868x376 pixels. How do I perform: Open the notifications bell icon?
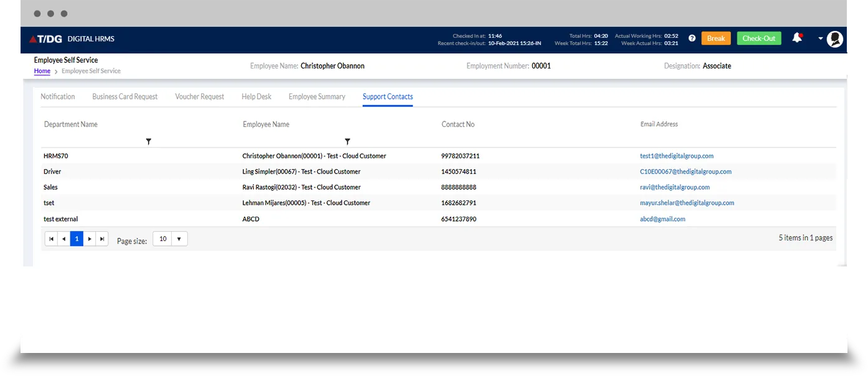click(x=796, y=38)
